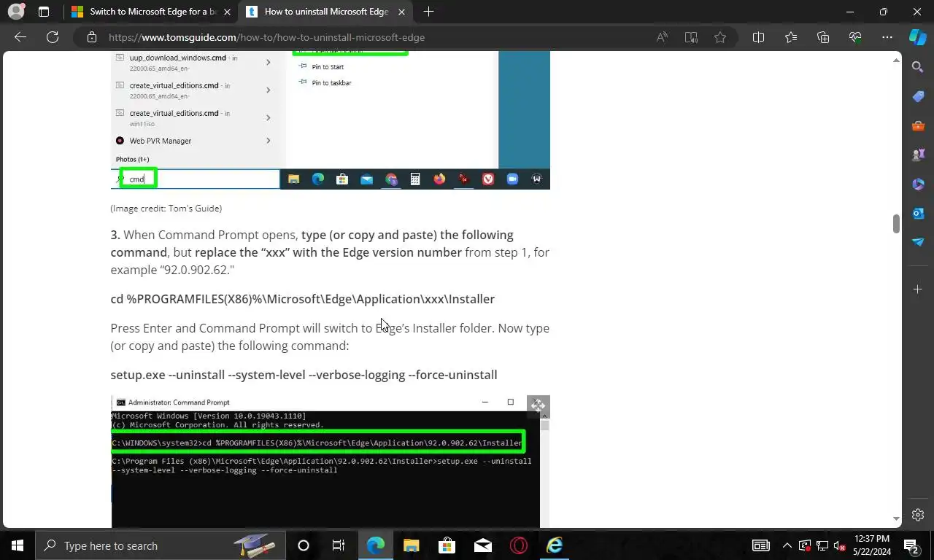This screenshot has width=934, height=560.
Task: Open the Windows Start menu
Action: click(18, 545)
